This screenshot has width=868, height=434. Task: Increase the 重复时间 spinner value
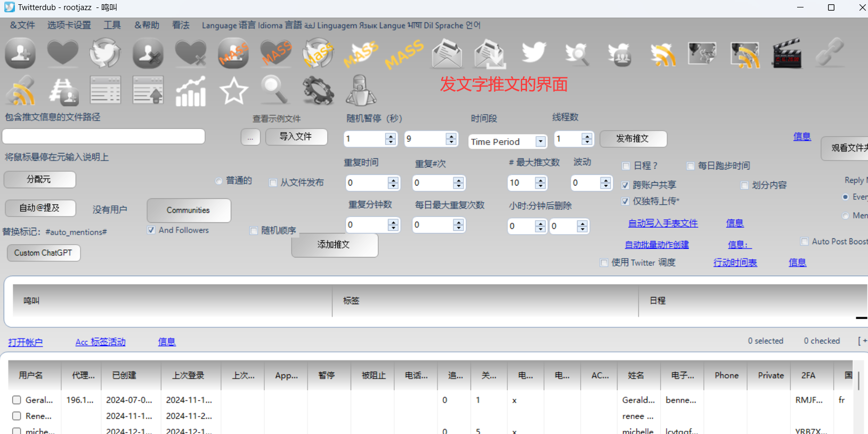pos(393,180)
